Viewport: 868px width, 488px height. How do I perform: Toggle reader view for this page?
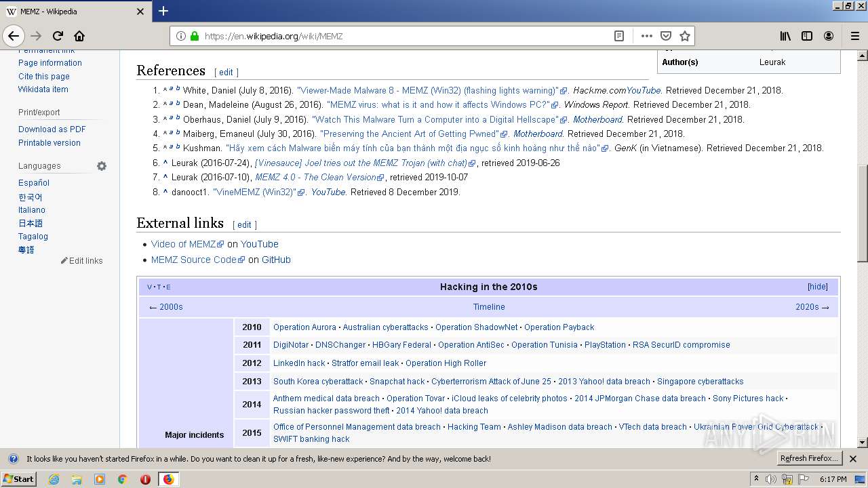[x=619, y=36]
